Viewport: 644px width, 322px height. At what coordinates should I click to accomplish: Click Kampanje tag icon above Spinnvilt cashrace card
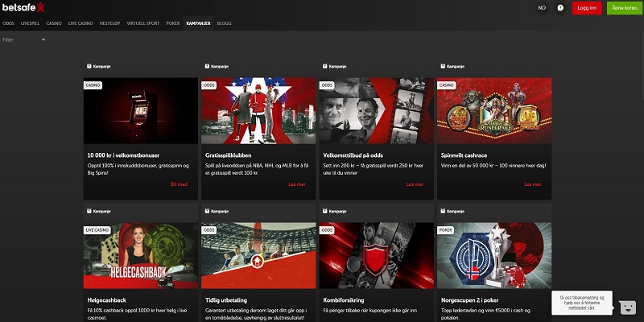tap(443, 66)
